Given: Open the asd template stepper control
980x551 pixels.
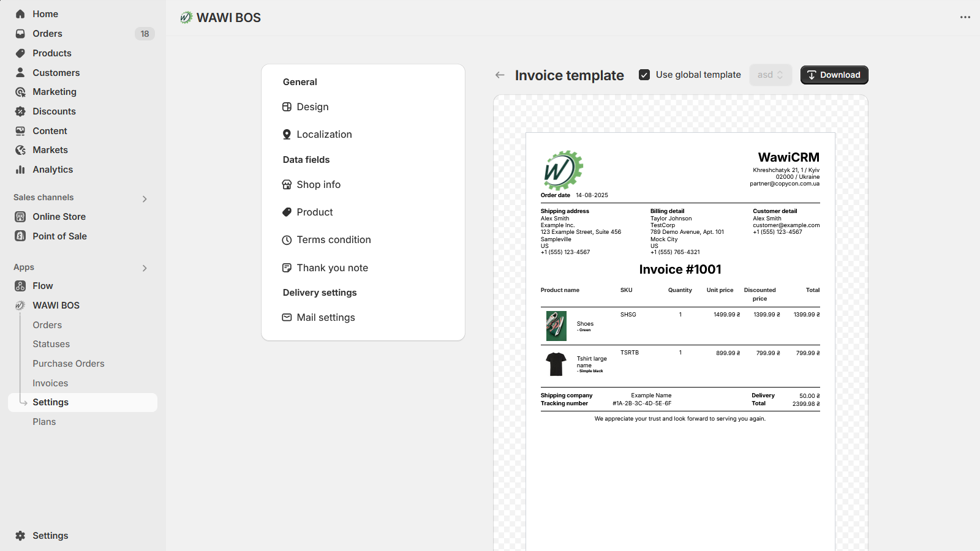Looking at the screenshot, I should click(x=771, y=75).
